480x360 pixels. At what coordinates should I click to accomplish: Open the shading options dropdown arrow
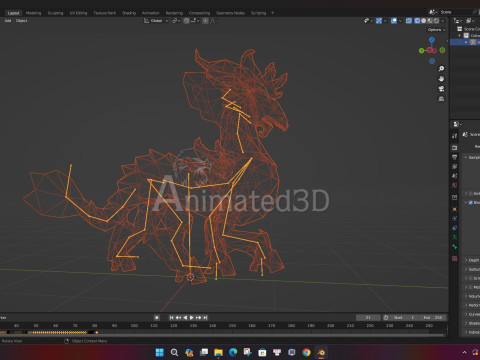(x=443, y=21)
